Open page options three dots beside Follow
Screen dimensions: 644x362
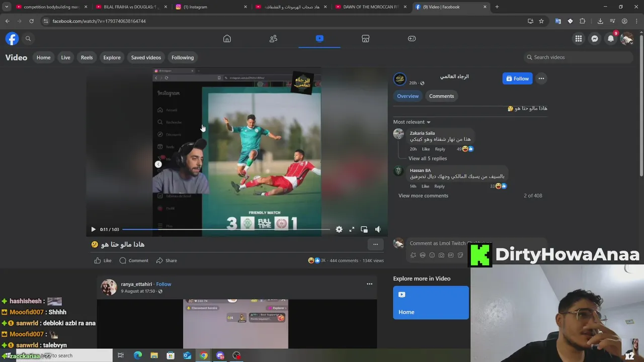[541, 78]
